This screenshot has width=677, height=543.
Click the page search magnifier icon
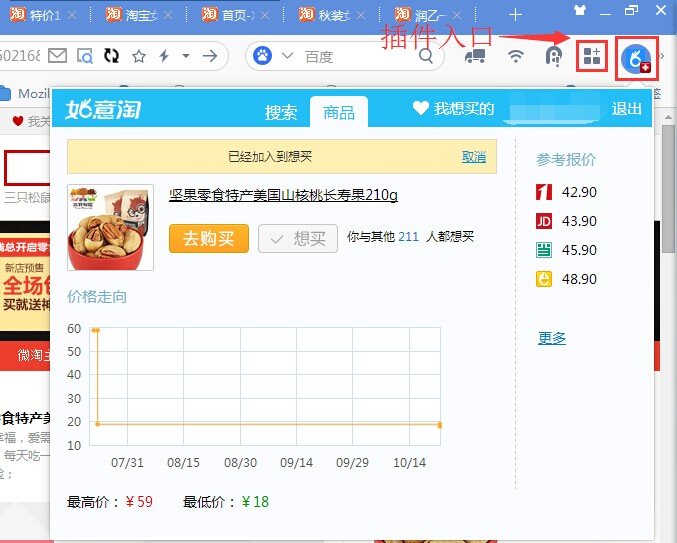click(x=85, y=56)
